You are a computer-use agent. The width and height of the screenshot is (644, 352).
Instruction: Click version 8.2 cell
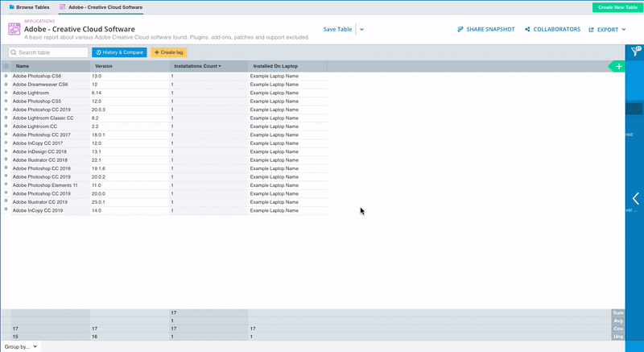(x=130, y=118)
